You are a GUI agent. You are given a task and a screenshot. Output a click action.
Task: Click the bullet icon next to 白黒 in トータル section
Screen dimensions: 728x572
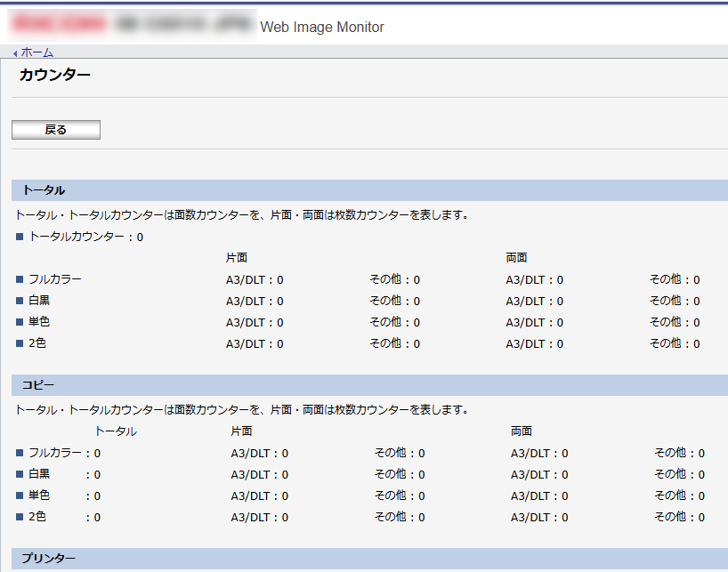pos(20,301)
